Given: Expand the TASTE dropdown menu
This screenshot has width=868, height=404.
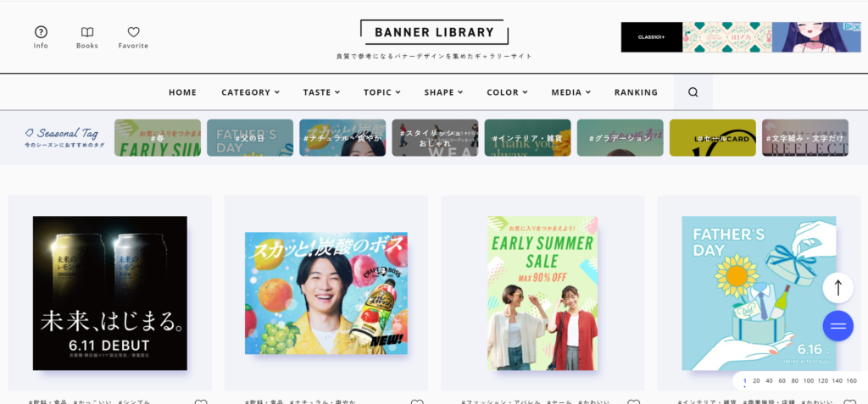Looking at the screenshot, I should [x=321, y=92].
